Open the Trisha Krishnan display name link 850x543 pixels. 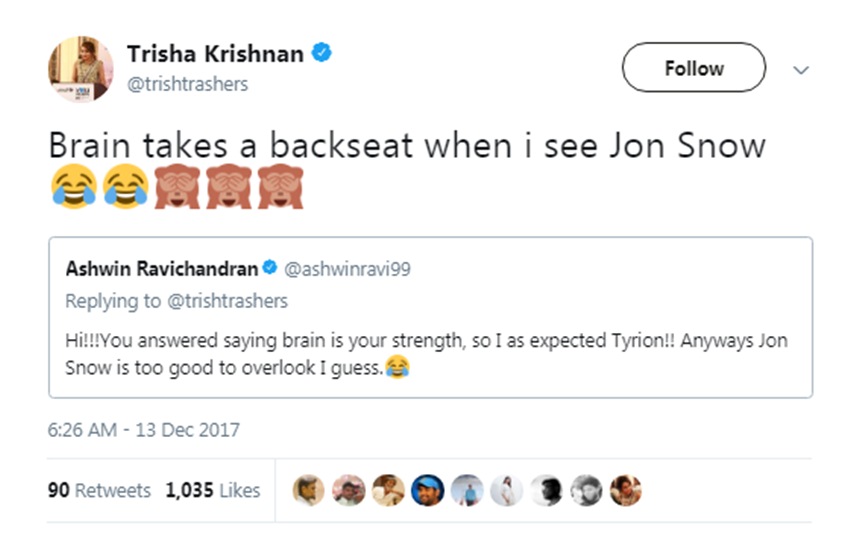215,54
